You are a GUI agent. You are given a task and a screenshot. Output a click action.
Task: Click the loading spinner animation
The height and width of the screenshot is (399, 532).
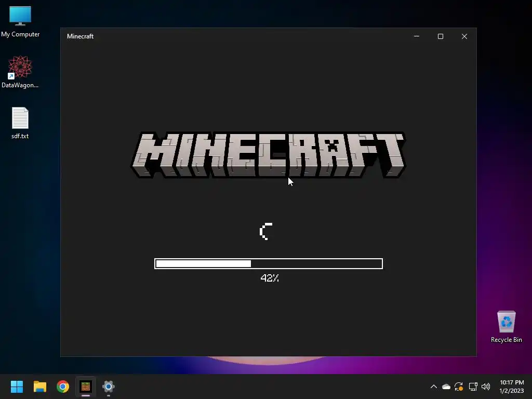pos(267,231)
